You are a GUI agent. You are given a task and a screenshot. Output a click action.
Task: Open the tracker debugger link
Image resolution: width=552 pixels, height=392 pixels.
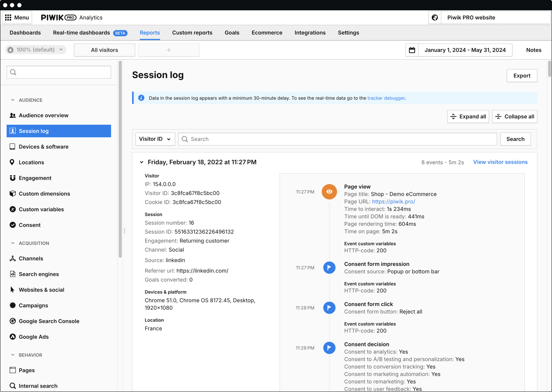pyautogui.click(x=386, y=98)
